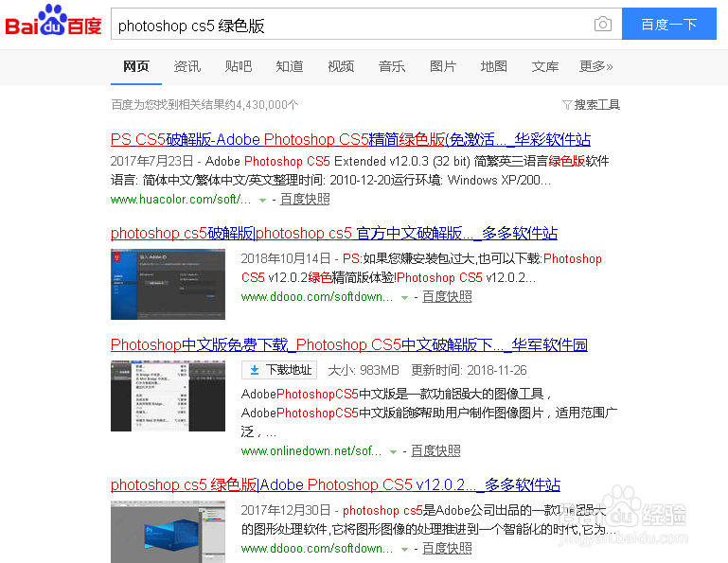
Task: Switch to the 视频 tab
Action: 340,66
